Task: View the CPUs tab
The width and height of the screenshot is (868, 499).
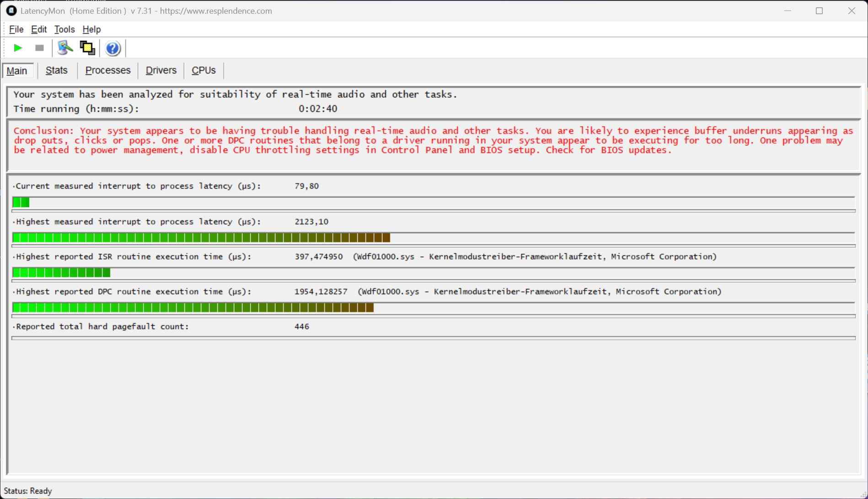Action: coord(204,70)
